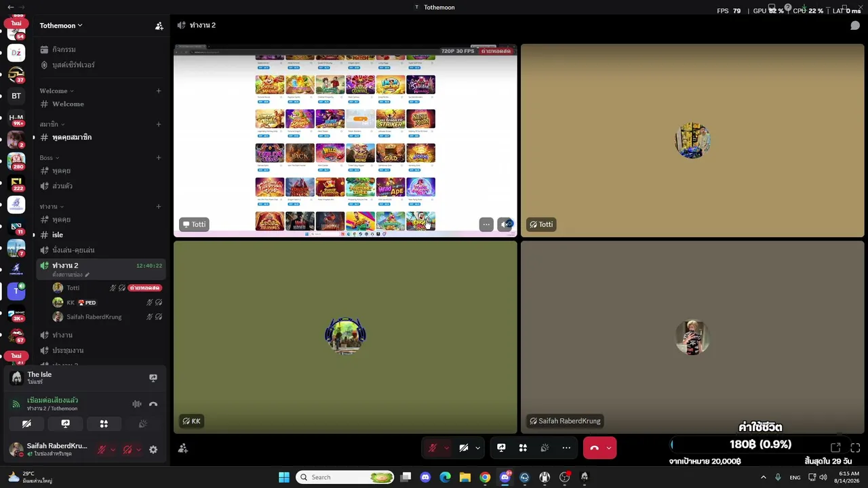Invite people using the call-bar invite icon

(x=182, y=448)
